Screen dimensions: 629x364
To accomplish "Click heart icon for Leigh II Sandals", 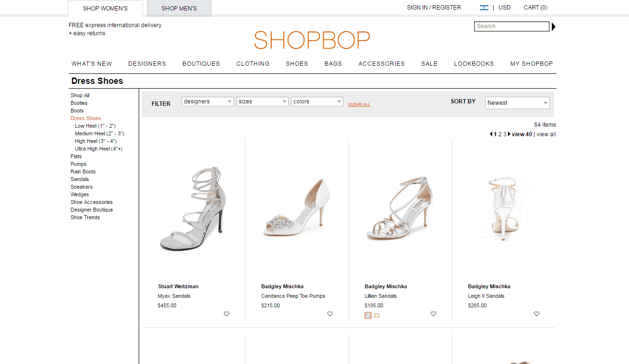I will [537, 314].
